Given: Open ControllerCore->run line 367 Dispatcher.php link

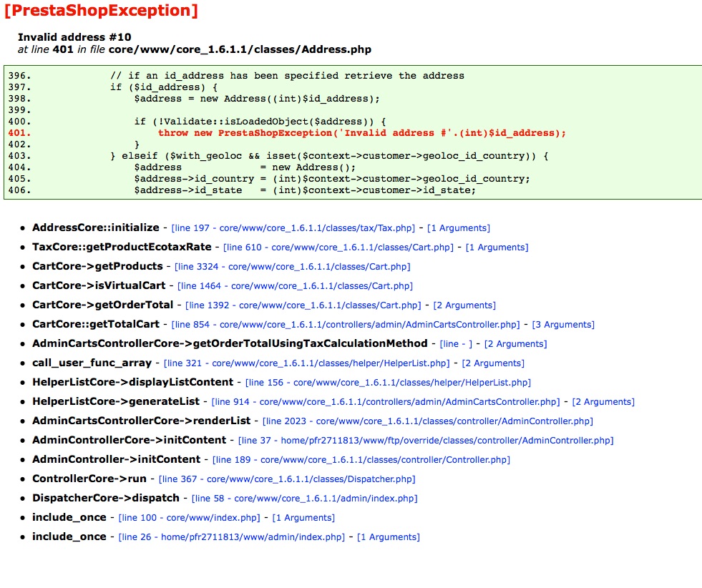Looking at the screenshot, I should (287, 479).
